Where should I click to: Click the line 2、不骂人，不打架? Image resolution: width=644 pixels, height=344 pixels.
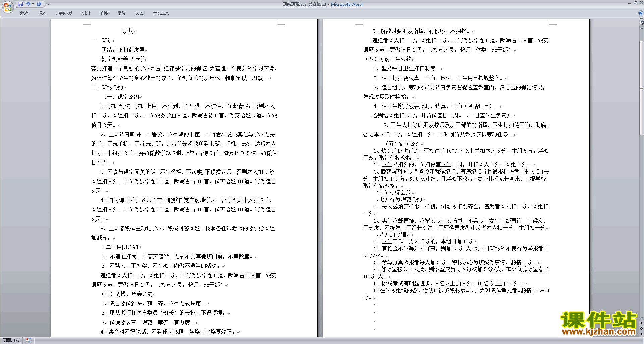161,266
